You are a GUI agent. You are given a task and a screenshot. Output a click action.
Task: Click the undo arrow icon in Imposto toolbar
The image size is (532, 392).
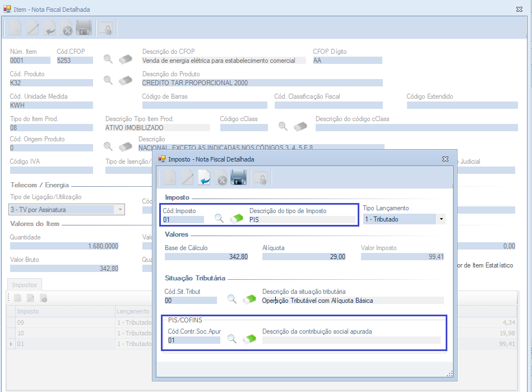pos(204,178)
